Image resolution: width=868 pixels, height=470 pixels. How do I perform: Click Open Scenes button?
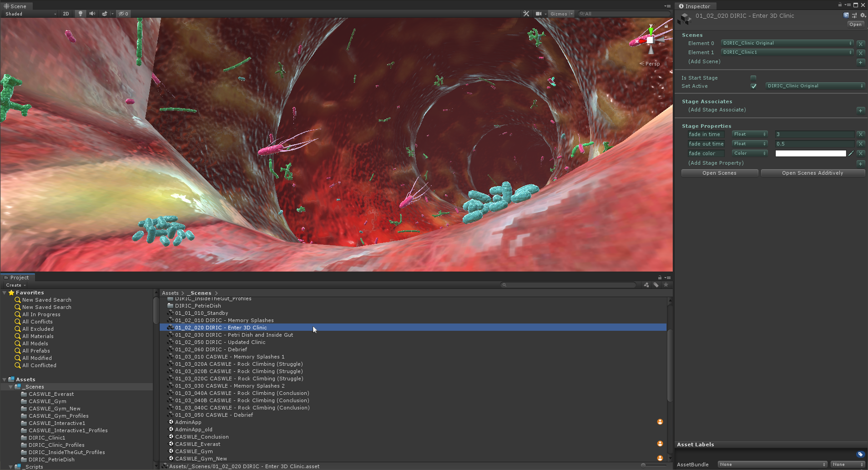719,173
